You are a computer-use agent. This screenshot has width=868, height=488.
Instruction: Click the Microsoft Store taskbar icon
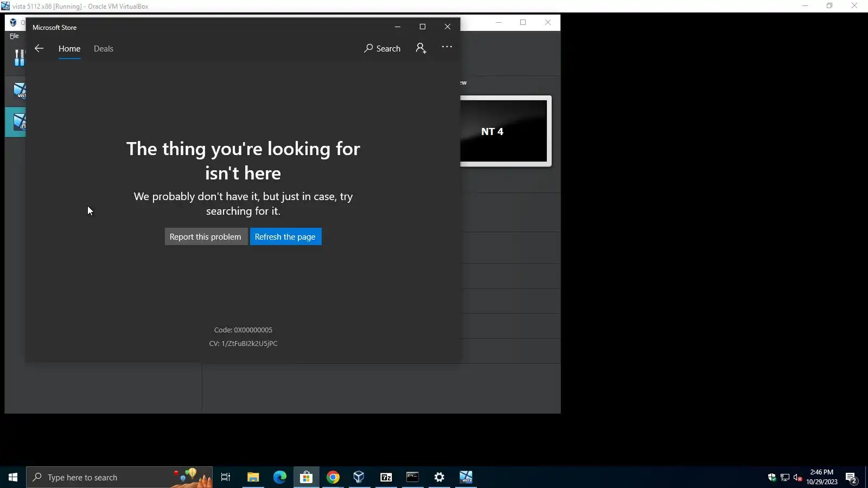[x=307, y=477]
